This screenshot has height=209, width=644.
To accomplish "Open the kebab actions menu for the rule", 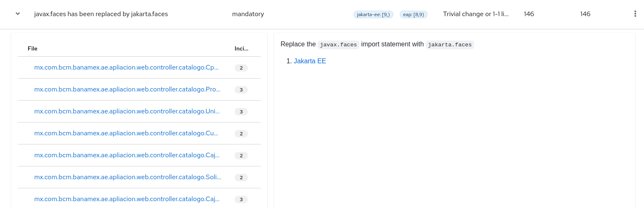I will (635, 14).
